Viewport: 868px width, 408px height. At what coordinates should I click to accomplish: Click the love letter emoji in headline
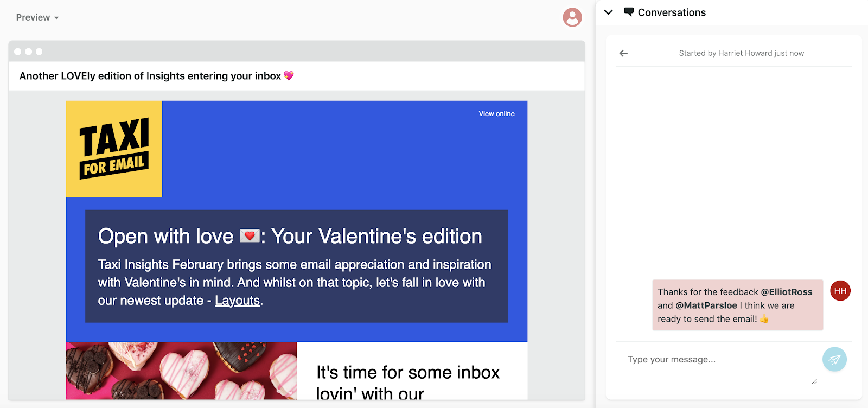pyautogui.click(x=249, y=236)
